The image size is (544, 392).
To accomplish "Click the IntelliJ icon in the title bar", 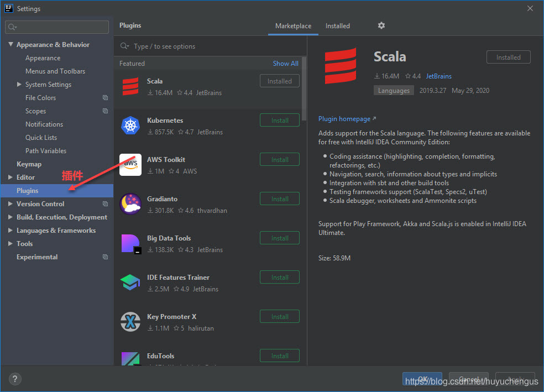I will tap(9, 8).
